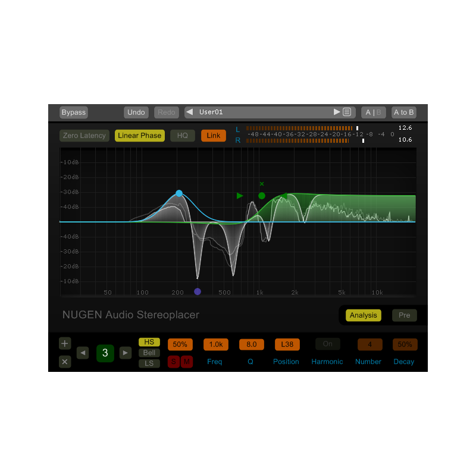The height and width of the screenshot is (476, 476).
Task: Solo the band using the S icon
Action: [x=174, y=361]
